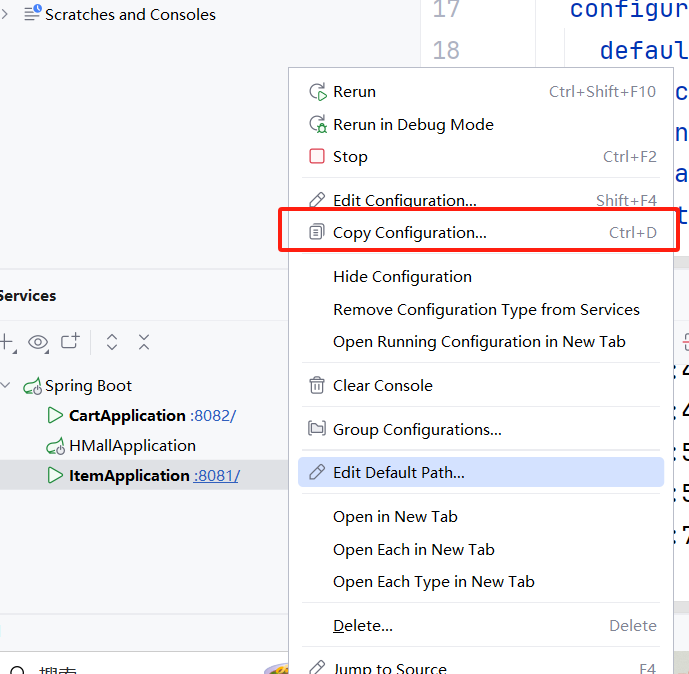Viewport: 689px width, 674px height.
Task: Click the Services panel title
Action: coord(28,296)
